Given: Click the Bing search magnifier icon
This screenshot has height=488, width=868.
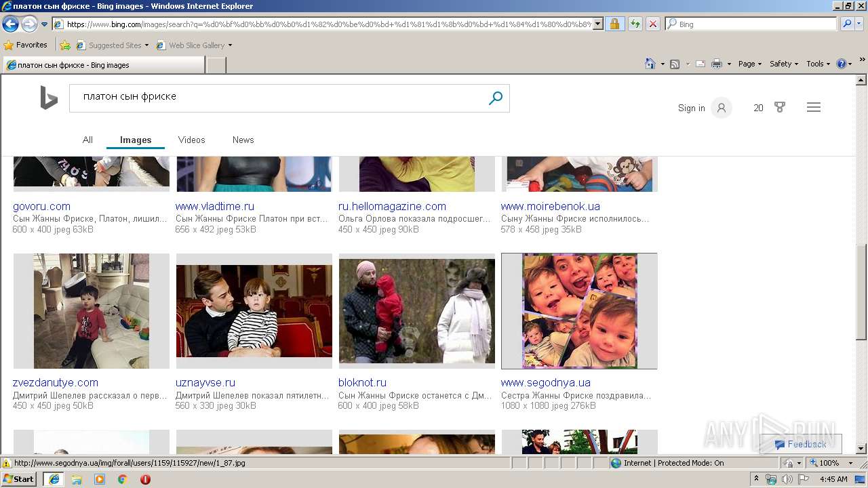Looking at the screenshot, I should [x=496, y=98].
